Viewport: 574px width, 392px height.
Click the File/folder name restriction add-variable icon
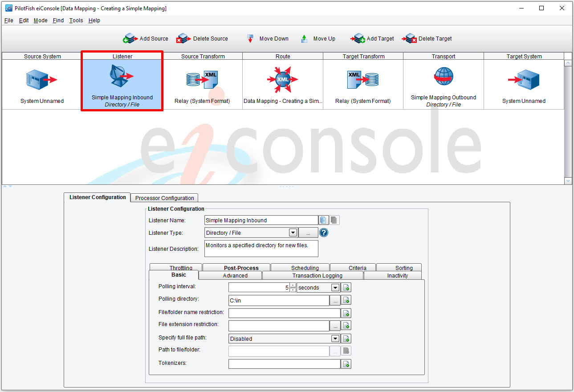pyautogui.click(x=346, y=313)
